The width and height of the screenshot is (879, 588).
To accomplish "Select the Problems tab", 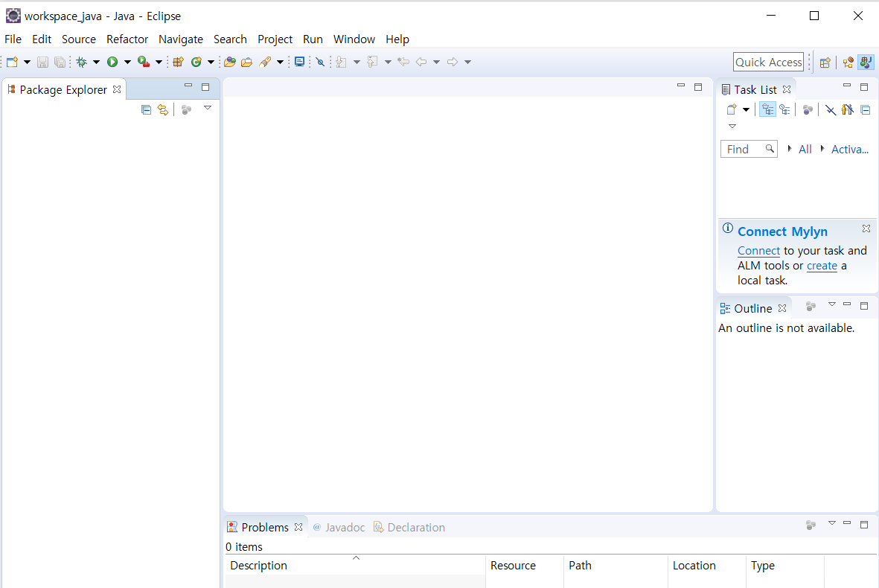I will coord(265,528).
